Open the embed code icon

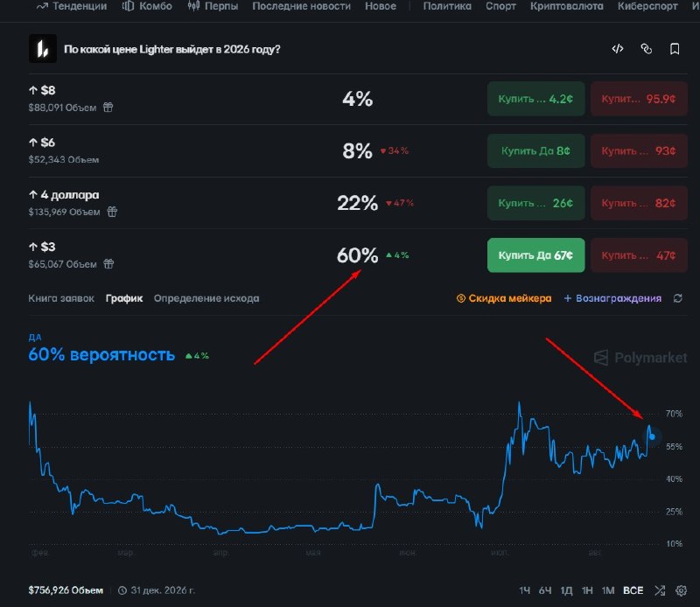[618, 49]
